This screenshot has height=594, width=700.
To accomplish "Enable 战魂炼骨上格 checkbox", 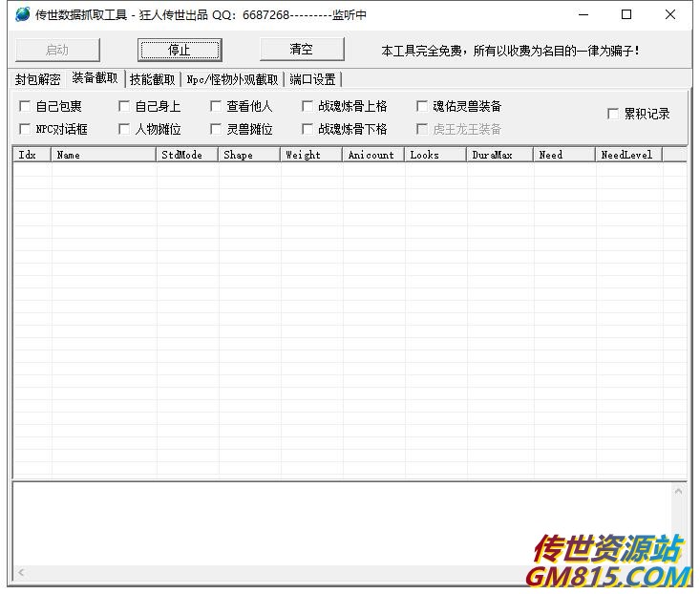I will [308, 106].
